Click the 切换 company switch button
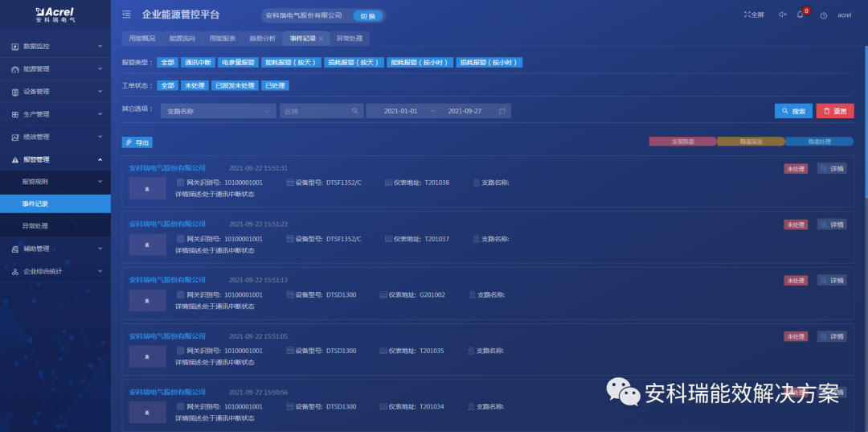The image size is (868, 432). 367,16
